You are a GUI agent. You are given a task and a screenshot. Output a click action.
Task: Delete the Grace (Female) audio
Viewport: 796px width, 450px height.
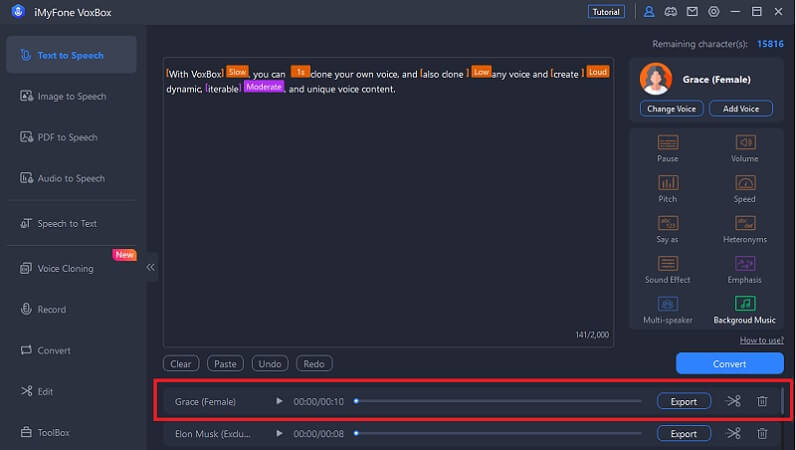coord(762,401)
